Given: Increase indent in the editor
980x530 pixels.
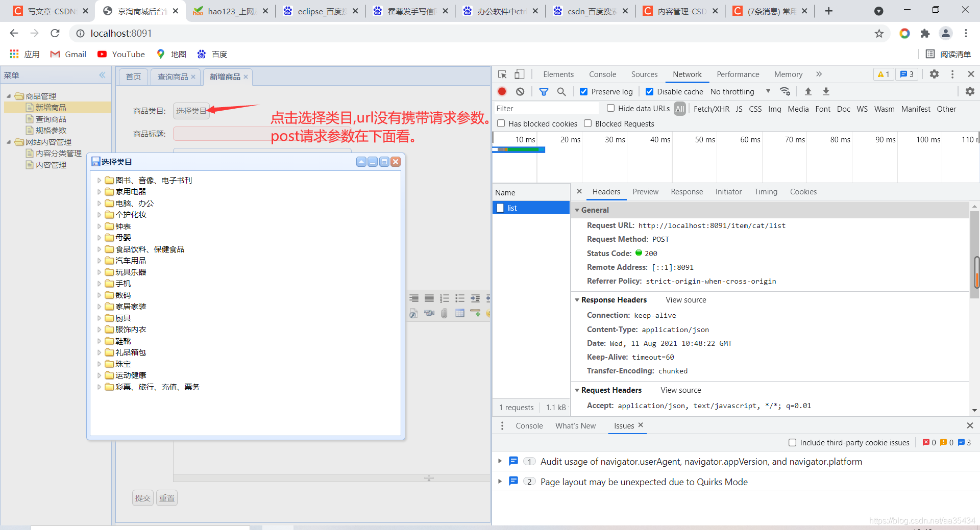Looking at the screenshot, I should 475,298.
